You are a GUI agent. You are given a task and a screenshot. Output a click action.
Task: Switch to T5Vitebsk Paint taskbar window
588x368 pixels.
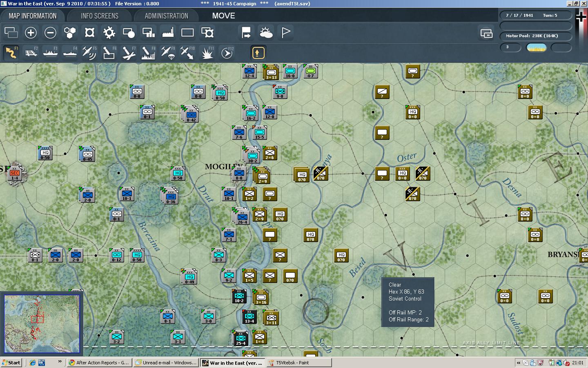[x=299, y=363]
